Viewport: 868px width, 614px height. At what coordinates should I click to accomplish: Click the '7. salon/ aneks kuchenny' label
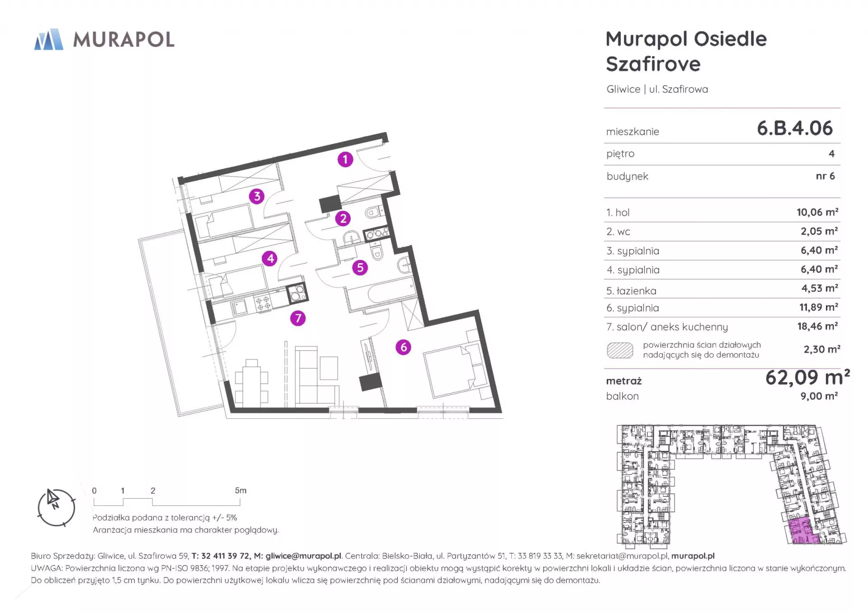667,327
